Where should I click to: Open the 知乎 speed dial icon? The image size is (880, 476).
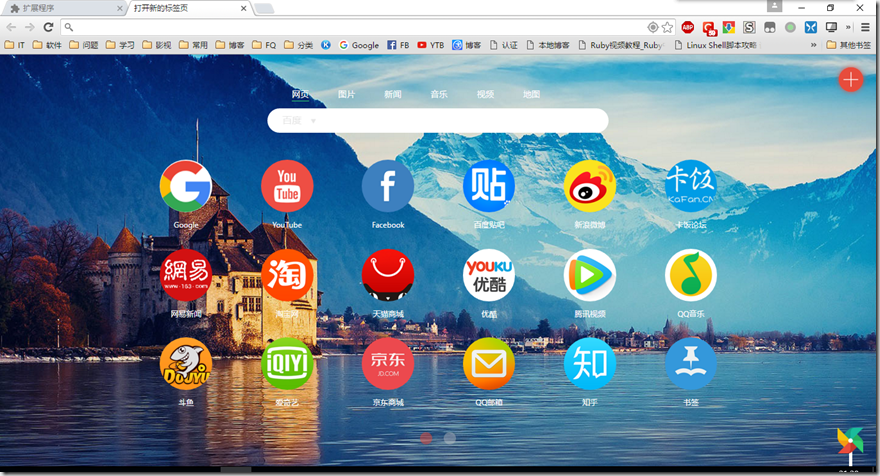click(590, 364)
